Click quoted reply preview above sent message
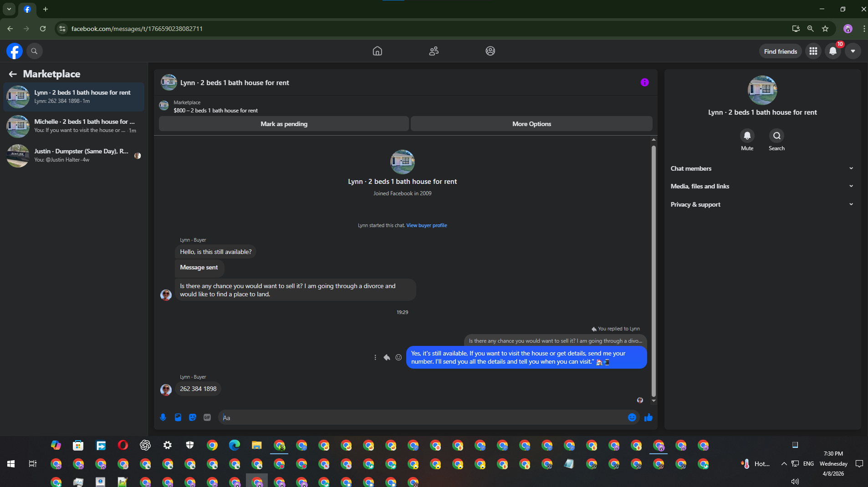 click(x=556, y=341)
